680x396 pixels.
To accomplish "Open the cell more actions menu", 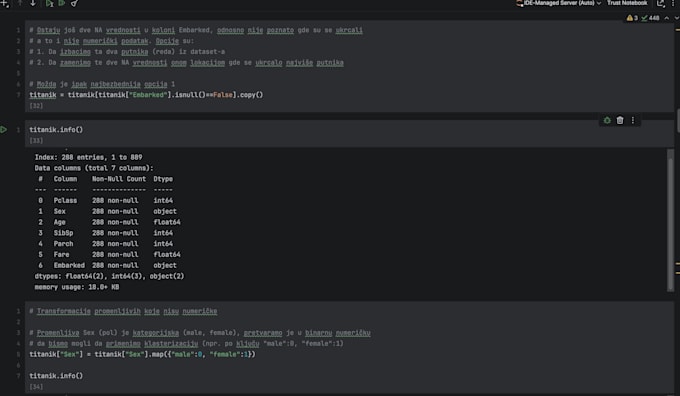I will (x=633, y=120).
